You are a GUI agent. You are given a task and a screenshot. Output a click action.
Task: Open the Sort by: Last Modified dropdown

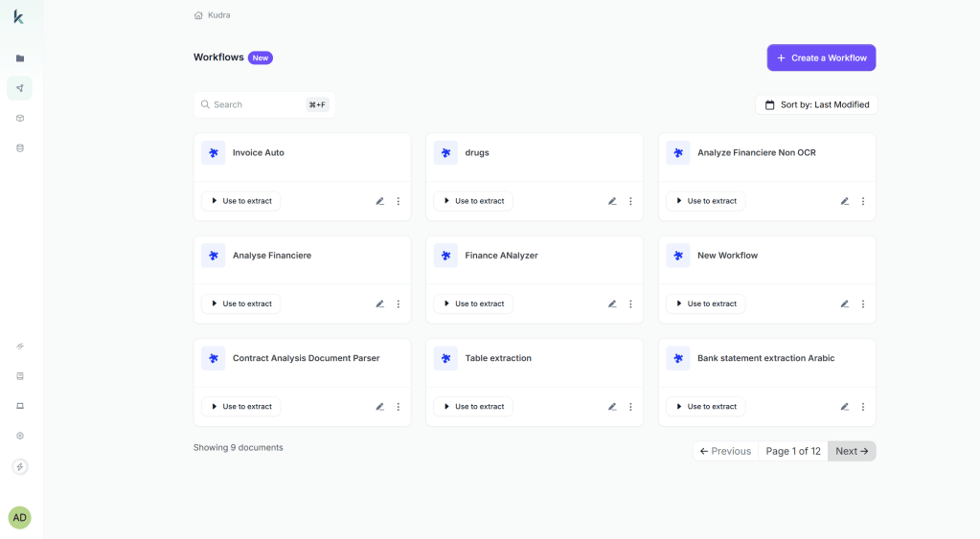tap(816, 104)
